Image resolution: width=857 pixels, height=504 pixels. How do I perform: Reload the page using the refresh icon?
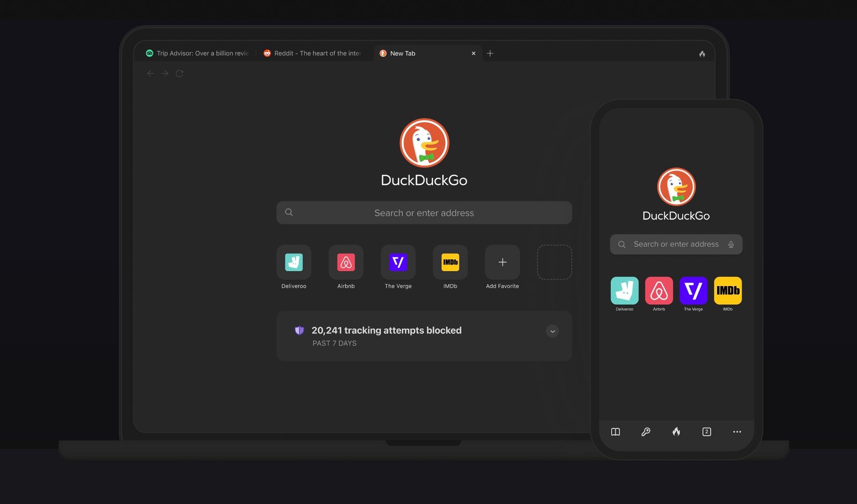(179, 73)
